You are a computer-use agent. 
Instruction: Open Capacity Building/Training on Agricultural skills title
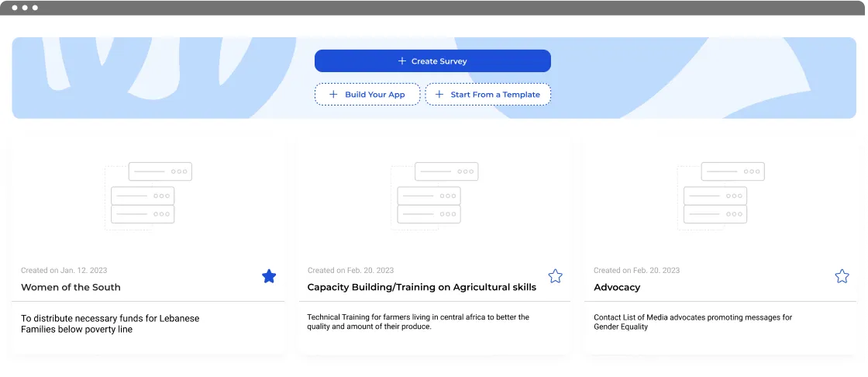pyautogui.click(x=422, y=287)
